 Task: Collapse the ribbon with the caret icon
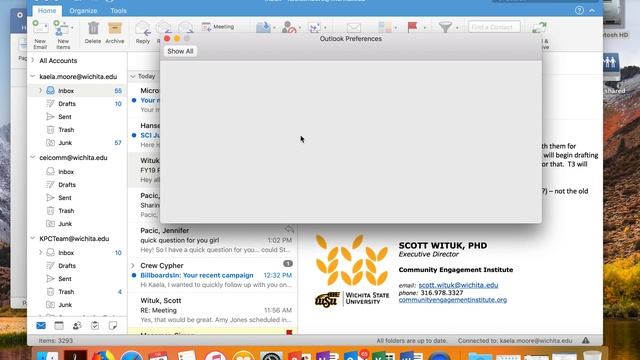tap(592, 11)
